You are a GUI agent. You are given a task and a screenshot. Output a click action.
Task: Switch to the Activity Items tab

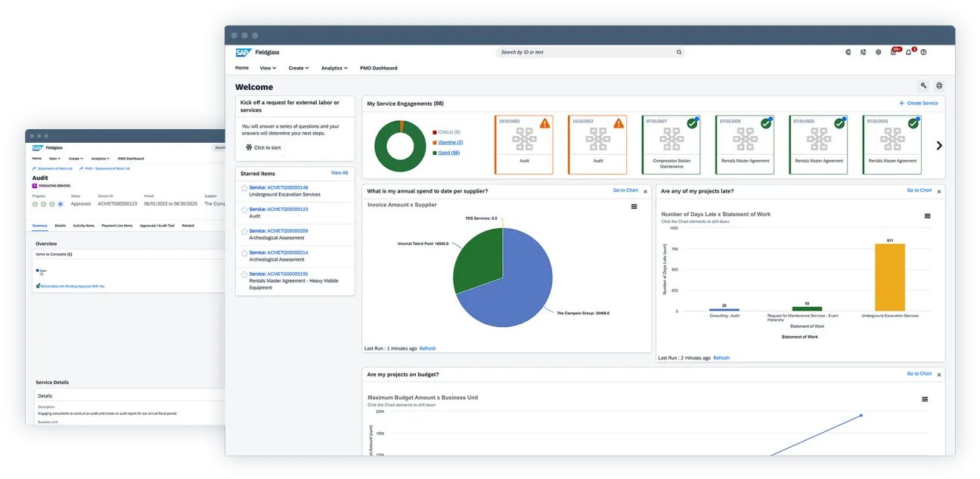[84, 225]
